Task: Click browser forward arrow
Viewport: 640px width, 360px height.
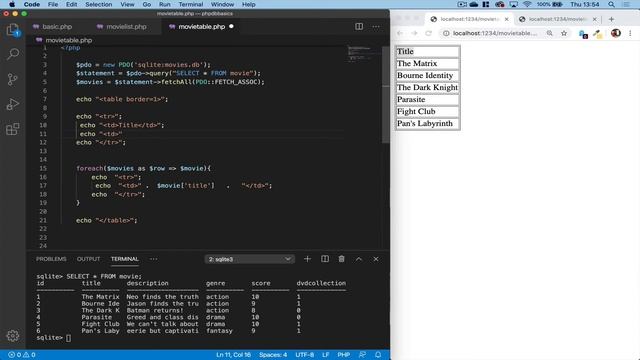Action: [414, 33]
